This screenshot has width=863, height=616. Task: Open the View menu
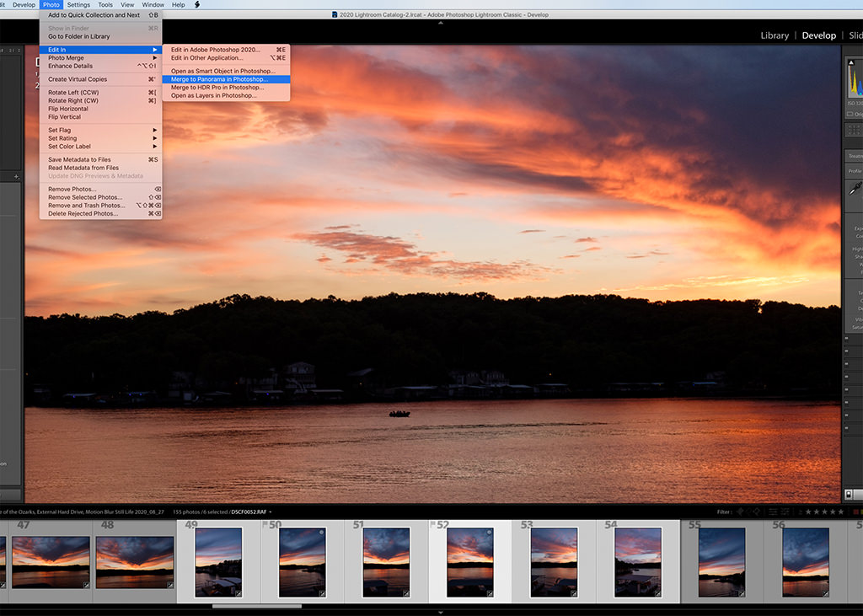(127, 4)
